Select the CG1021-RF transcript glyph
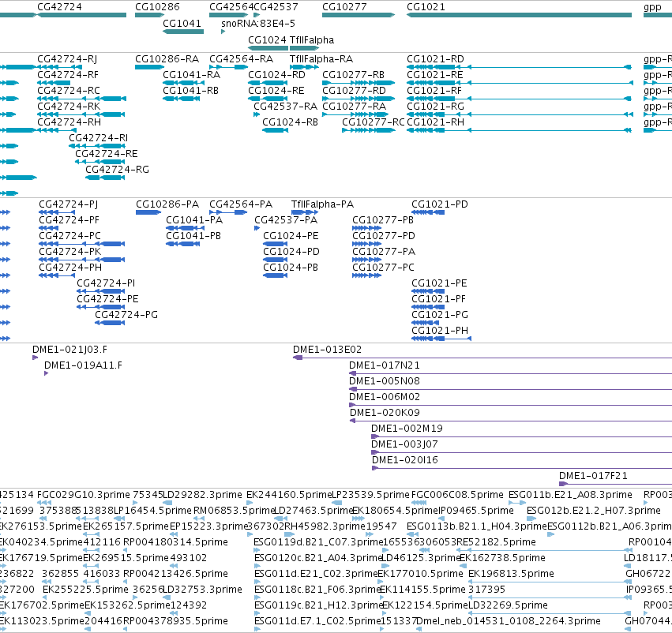 click(x=519, y=99)
